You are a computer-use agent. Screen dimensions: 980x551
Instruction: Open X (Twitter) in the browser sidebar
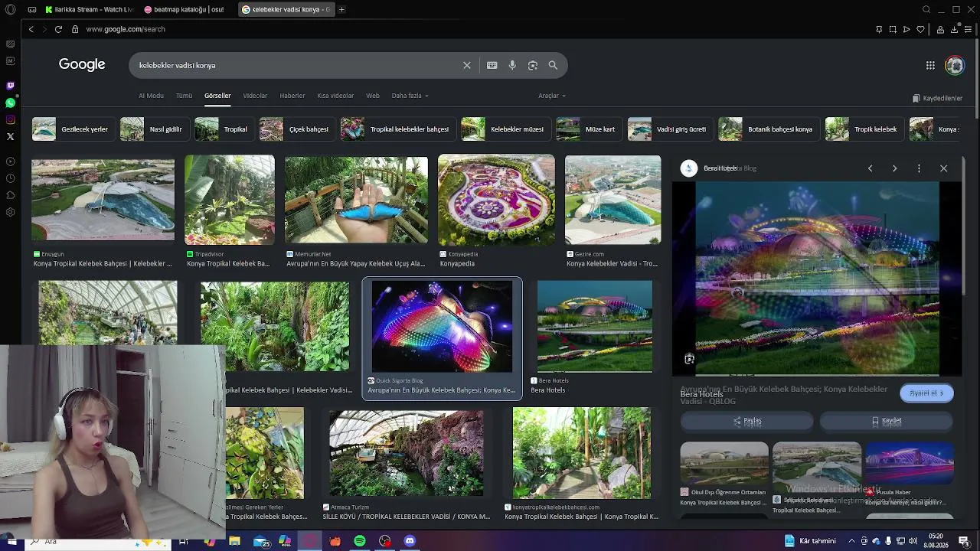coord(10,136)
